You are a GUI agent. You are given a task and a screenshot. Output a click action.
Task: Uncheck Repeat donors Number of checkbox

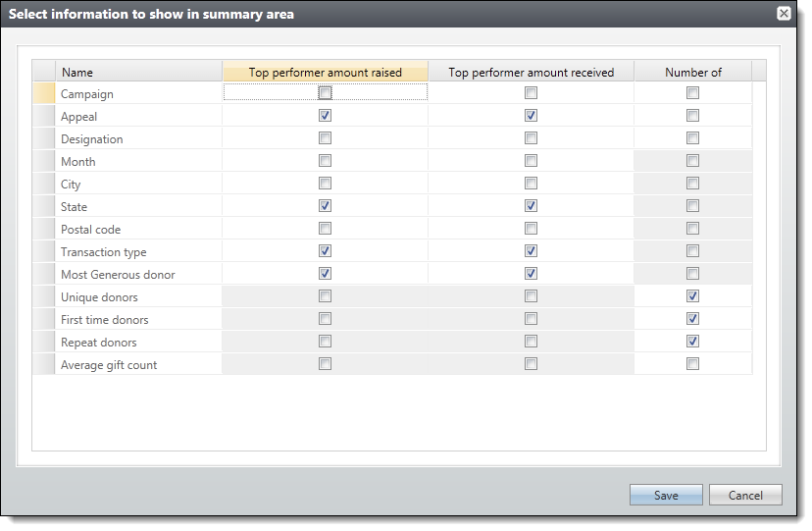click(692, 342)
